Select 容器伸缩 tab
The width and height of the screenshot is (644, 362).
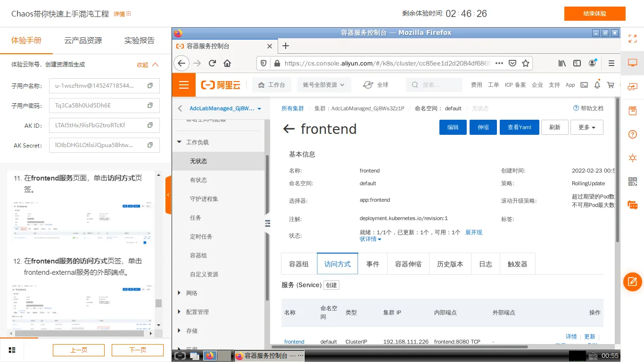408,264
